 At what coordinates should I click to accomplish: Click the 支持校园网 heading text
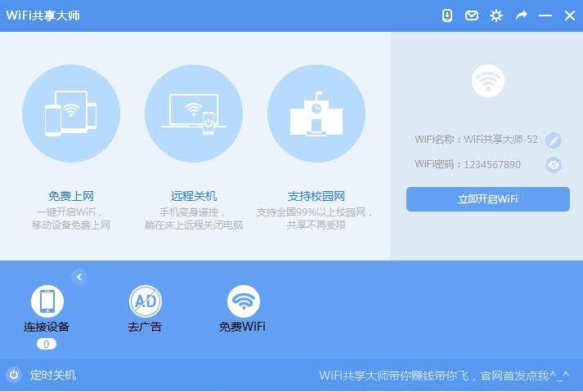[x=316, y=196]
